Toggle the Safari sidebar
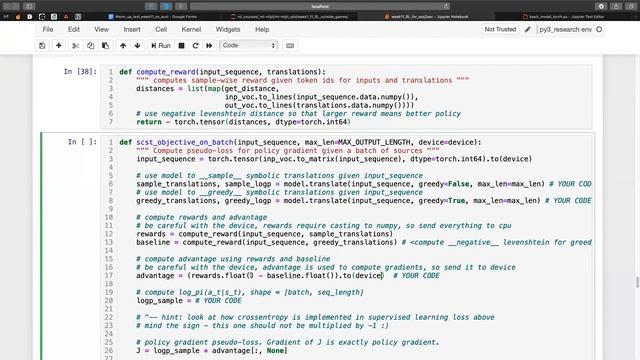The image size is (640, 360). (29, 6)
